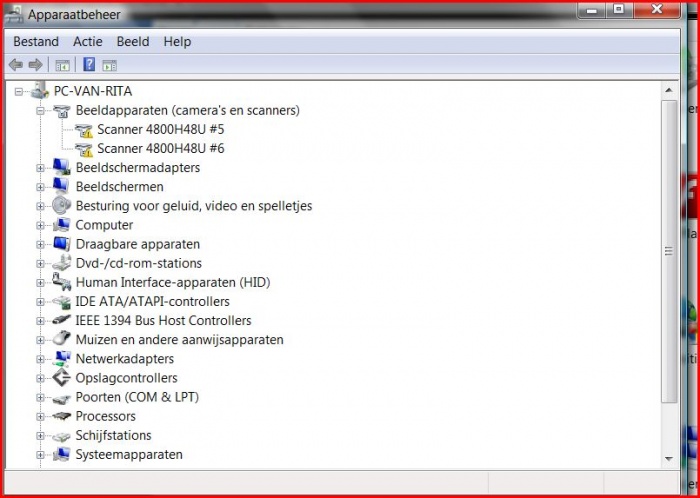Expand the Systeemapparaten node
700x498 pixels.
pos(40,455)
